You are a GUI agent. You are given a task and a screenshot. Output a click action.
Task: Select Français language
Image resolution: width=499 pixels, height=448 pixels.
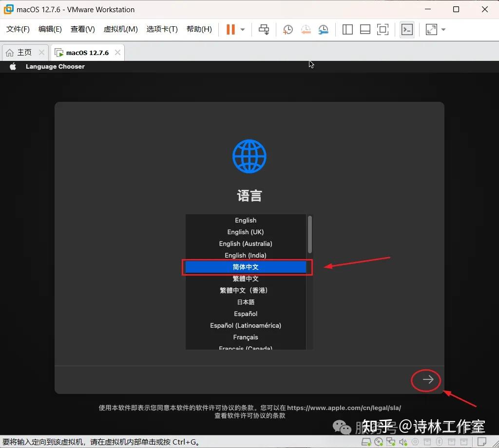click(x=246, y=337)
